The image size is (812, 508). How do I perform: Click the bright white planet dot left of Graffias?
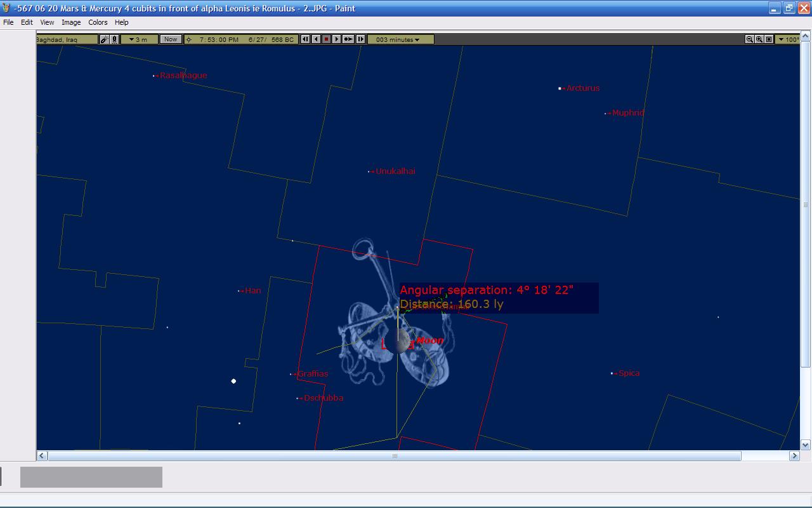point(233,381)
